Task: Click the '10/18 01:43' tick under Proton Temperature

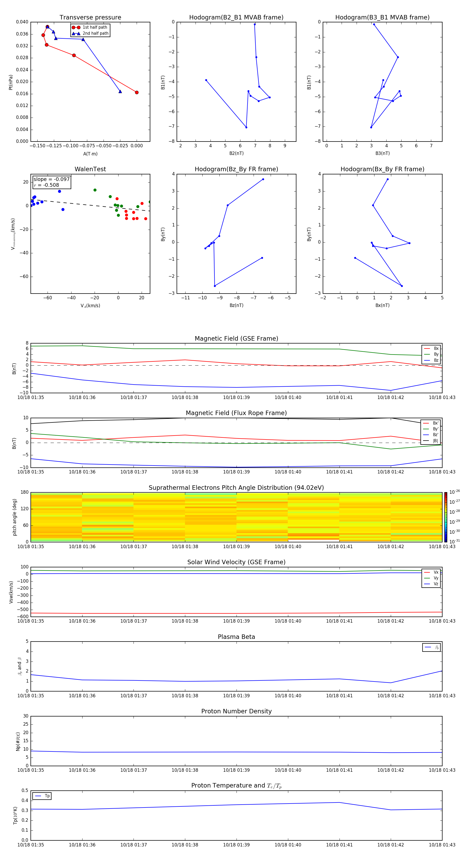Action: tap(442, 845)
